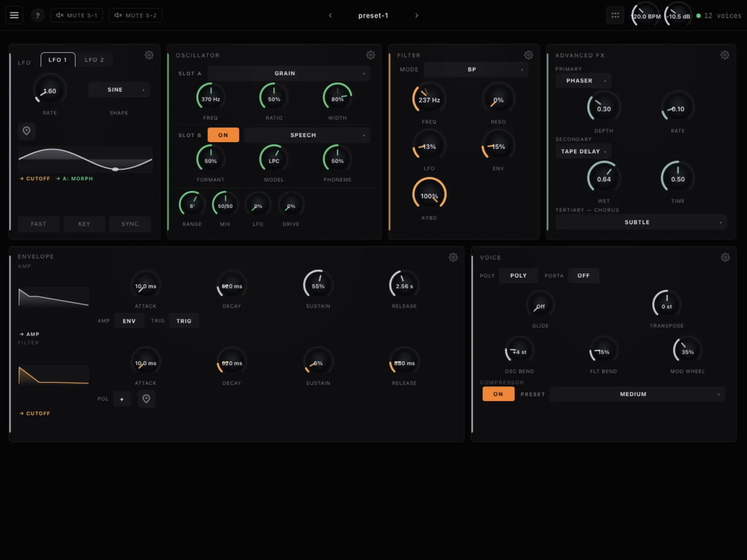Toggle the POL plus polarity button
This screenshot has width=747, height=560.
point(122,399)
